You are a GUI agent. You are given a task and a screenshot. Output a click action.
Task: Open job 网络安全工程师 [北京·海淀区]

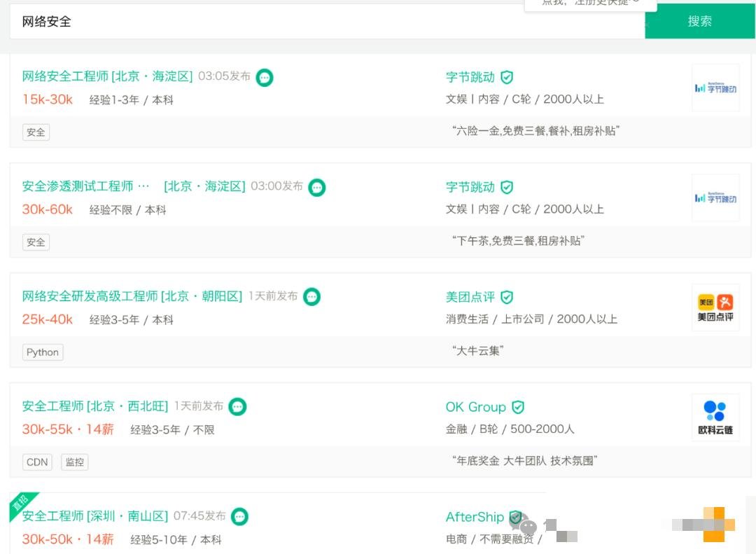pyautogui.click(x=107, y=76)
